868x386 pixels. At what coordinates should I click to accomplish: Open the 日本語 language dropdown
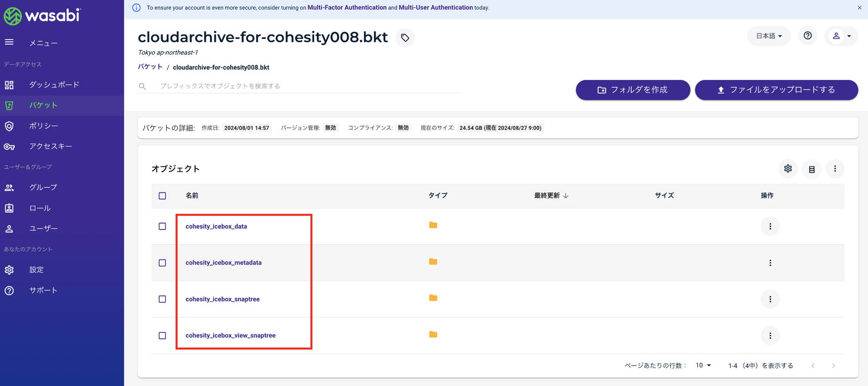click(x=769, y=36)
